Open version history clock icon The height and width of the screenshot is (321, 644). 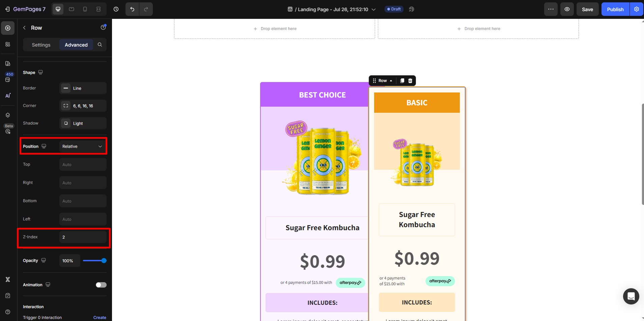[116, 9]
